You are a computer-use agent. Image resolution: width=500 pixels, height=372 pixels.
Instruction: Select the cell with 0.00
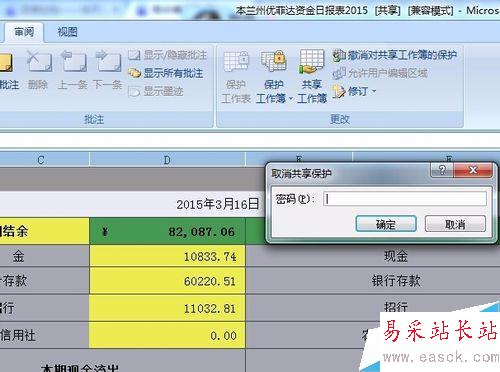(167, 335)
